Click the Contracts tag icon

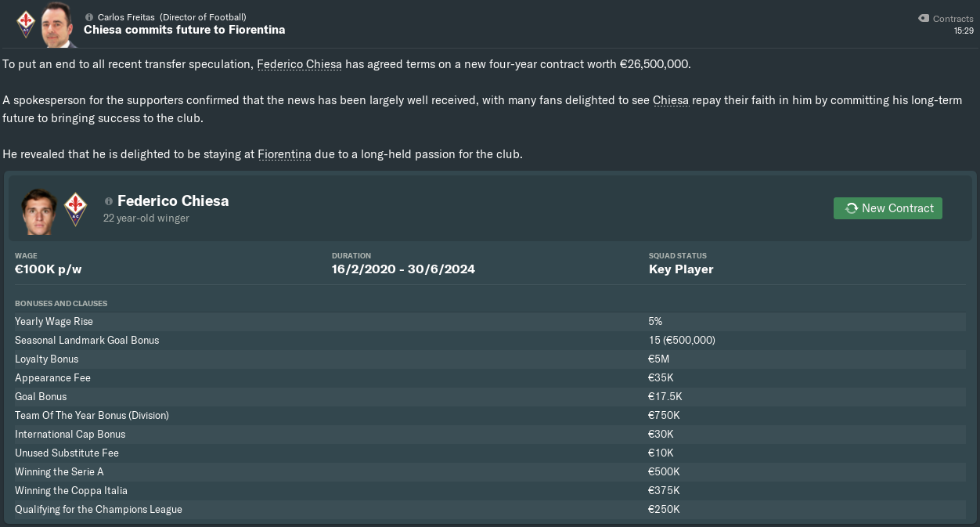[924, 18]
